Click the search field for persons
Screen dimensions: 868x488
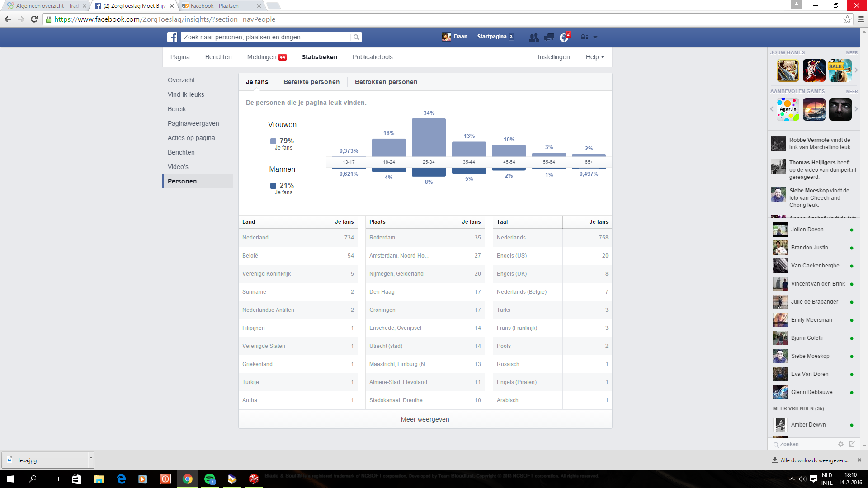click(x=266, y=37)
